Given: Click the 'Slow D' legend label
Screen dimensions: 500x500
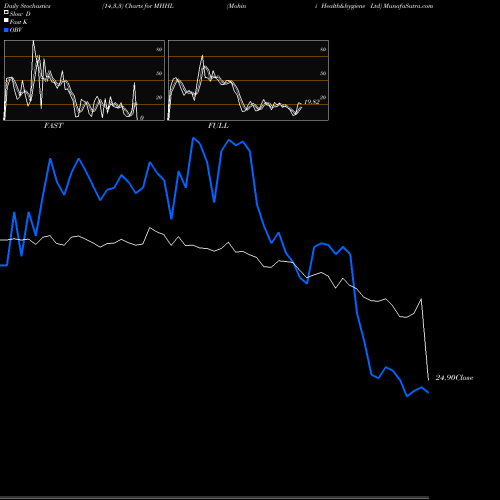Looking at the screenshot, I should click(20, 14).
